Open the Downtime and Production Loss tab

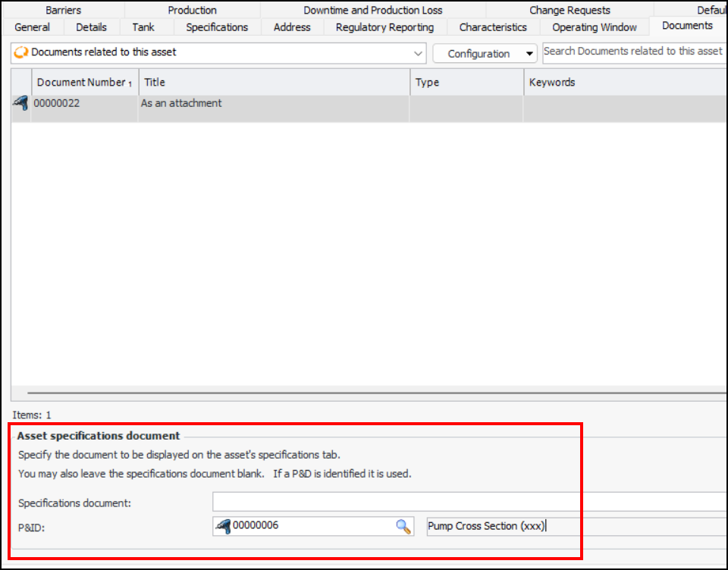373,10
